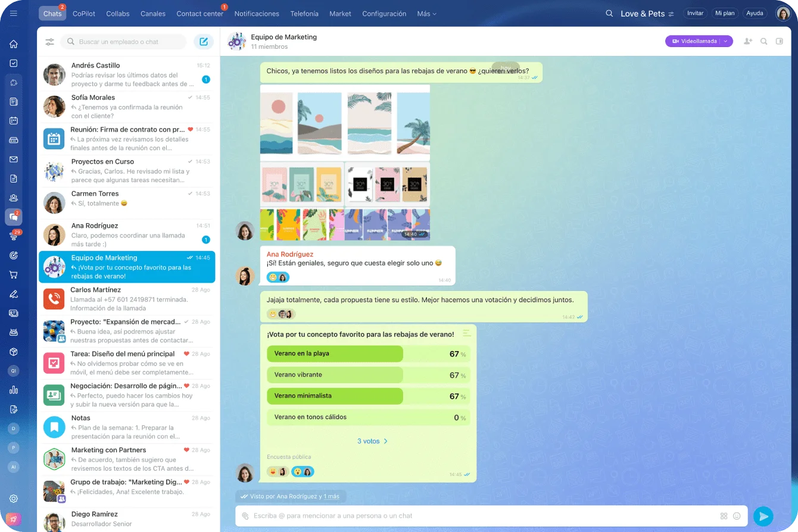
Task: Select the mail icon in the left sidebar
Action: 13,158
